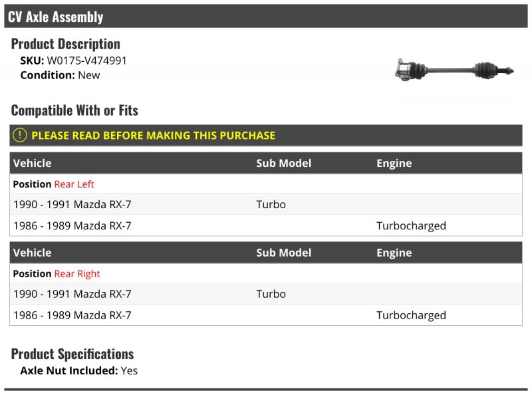Select the 1986 - 1989 Mazda RX-7 row under Rear Left
Viewport: 532px width, 395px height.
[x=265, y=225]
